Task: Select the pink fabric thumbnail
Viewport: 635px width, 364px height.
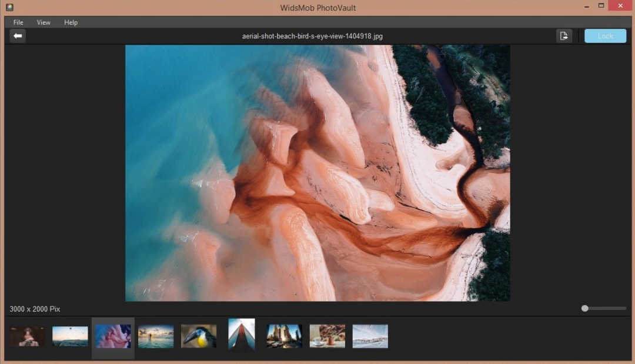Action: [x=112, y=336]
